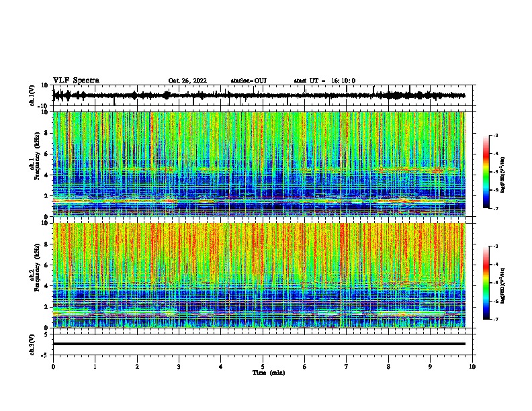
Task: Click the "station=OUI" header label
Action: click(x=249, y=81)
